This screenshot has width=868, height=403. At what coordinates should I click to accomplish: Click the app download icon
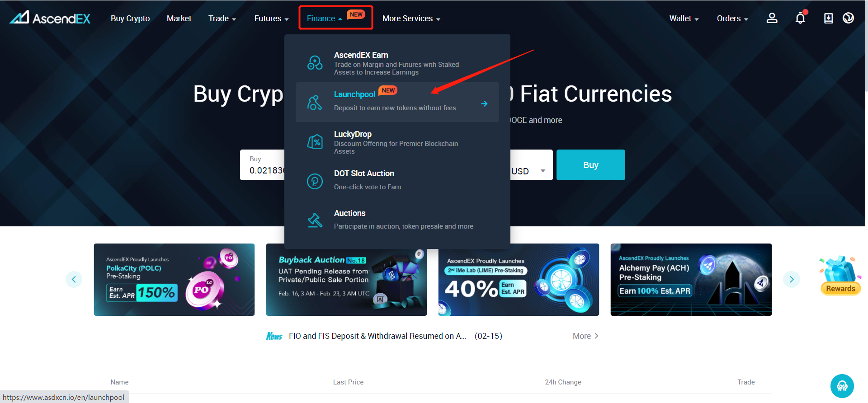tap(828, 18)
